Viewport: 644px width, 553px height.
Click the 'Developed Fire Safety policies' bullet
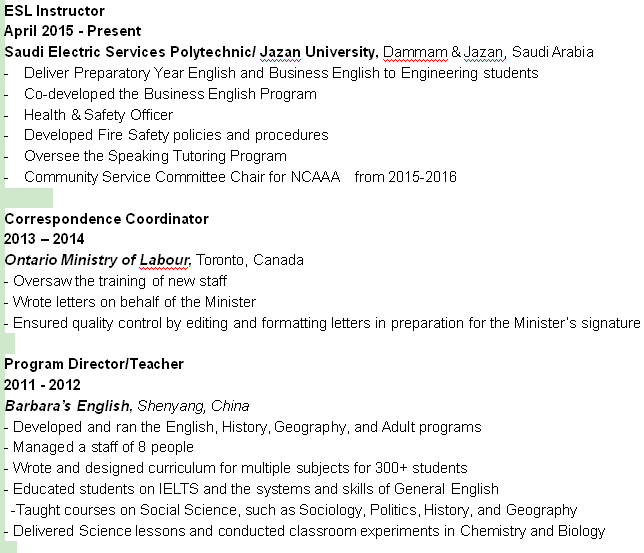click(176, 135)
